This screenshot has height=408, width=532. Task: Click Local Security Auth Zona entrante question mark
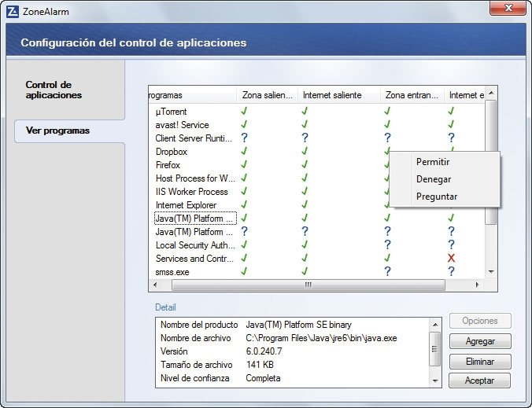[387, 244]
